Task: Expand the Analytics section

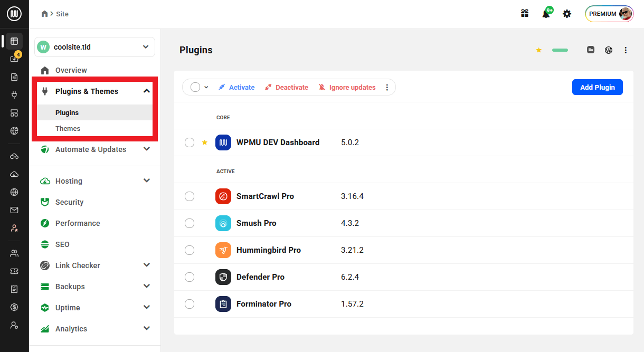Action: coord(147,329)
